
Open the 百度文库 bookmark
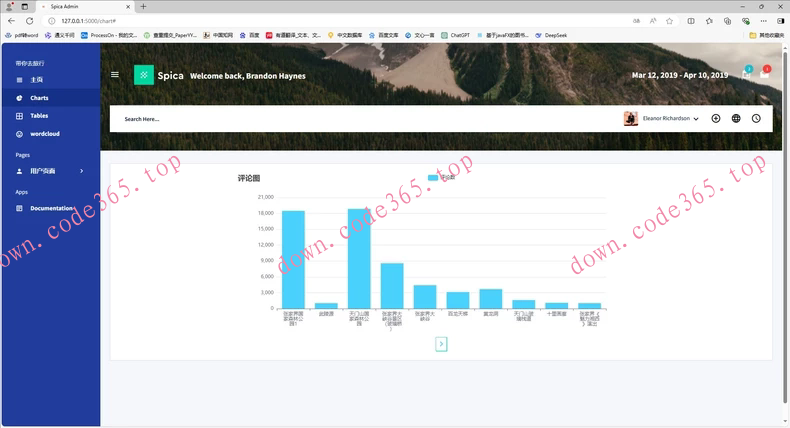coord(383,35)
